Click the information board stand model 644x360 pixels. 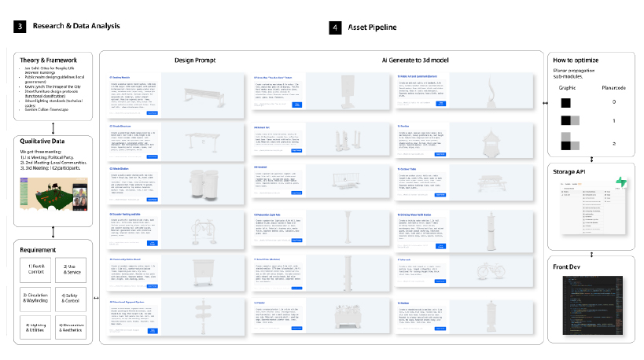(348, 93)
